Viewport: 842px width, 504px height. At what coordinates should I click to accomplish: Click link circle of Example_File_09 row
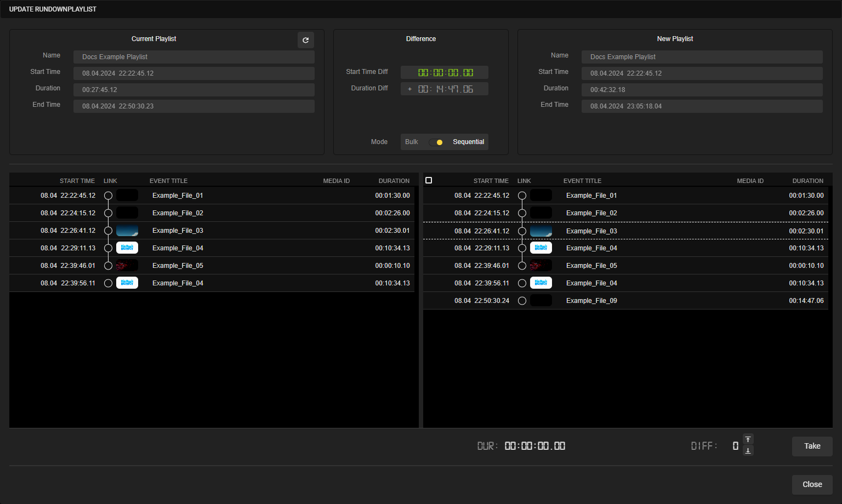pos(522,301)
